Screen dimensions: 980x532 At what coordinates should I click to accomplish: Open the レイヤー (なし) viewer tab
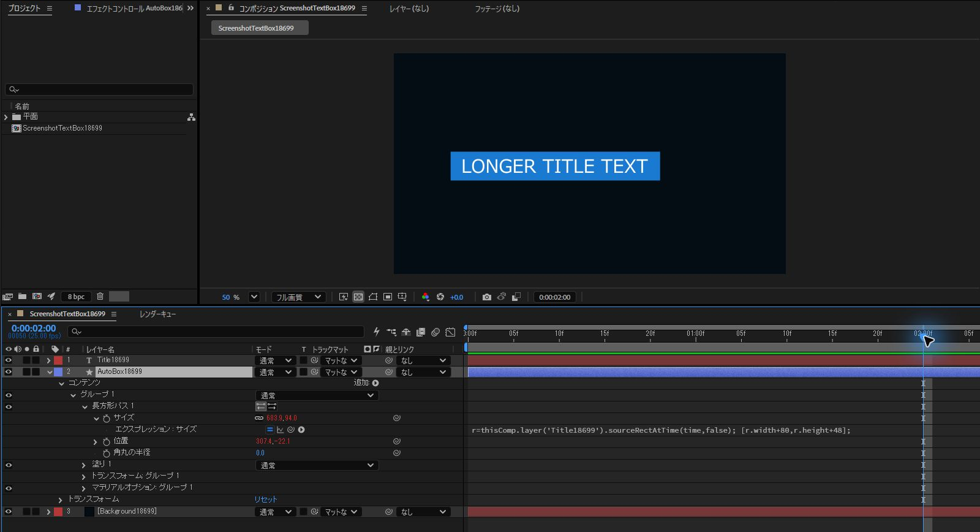[x=409, y=9]
